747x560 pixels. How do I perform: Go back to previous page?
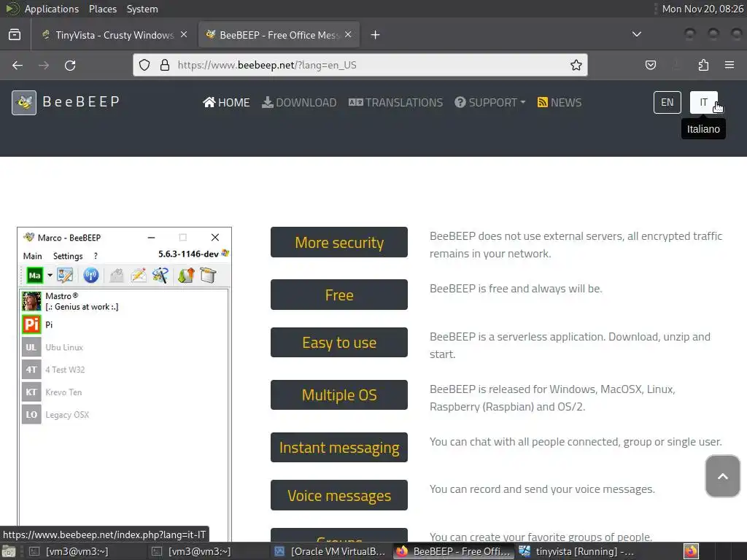tap(18, 65)
